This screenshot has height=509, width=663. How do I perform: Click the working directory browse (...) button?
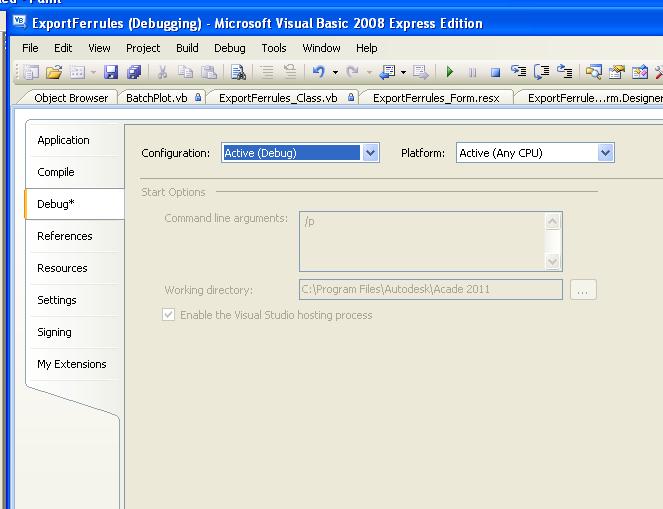pyautogui.click(x=583, y=290)
